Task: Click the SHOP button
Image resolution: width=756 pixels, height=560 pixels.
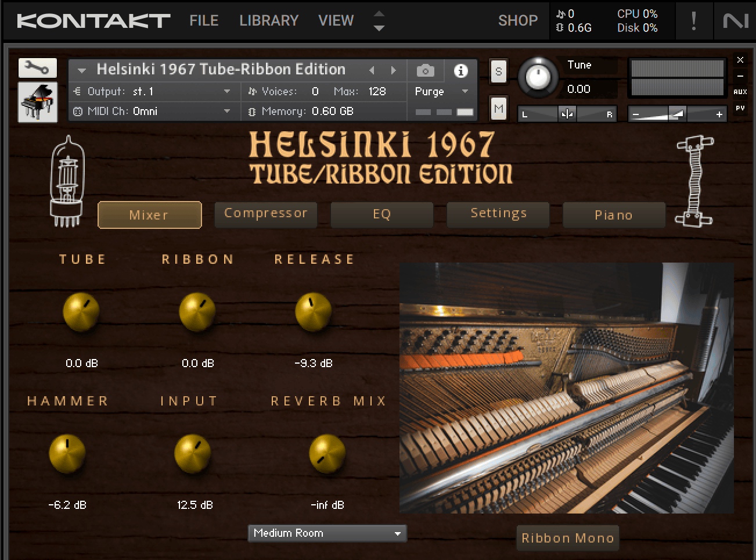Action: coord(518,21)
